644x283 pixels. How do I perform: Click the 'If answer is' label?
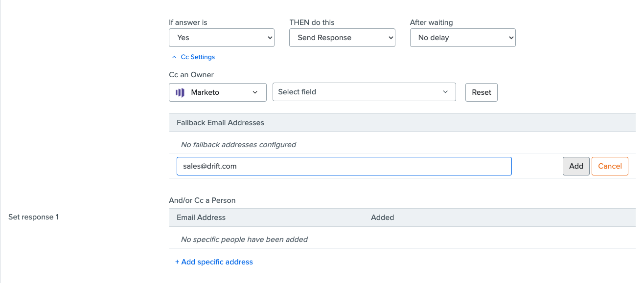point(188,22)
